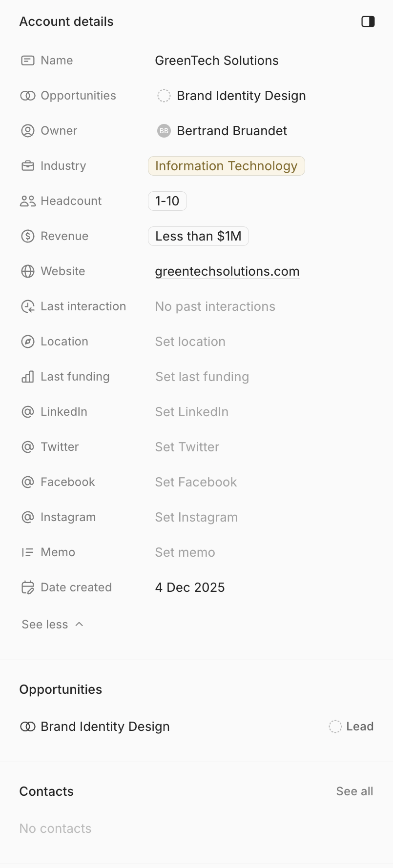Image resolution: width=393 pixels, height=868 pixels.
Task: Click the Set LinkedIn field
Action: click(191, 412)
